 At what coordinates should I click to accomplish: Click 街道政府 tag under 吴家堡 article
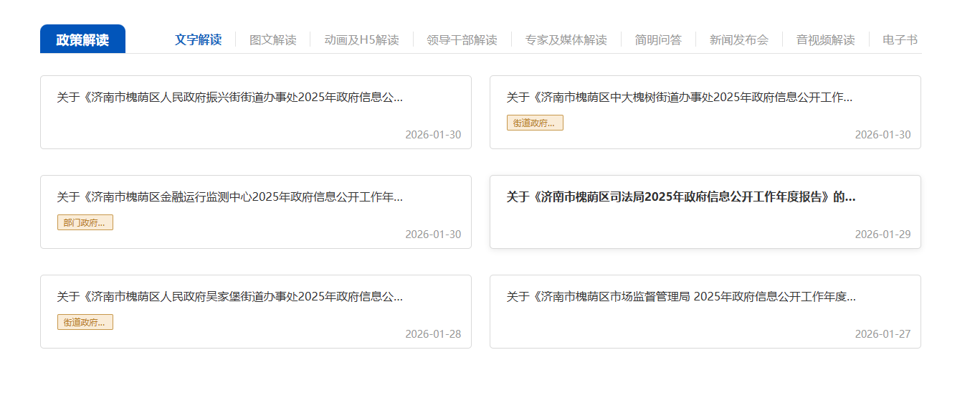click(85, 323)
